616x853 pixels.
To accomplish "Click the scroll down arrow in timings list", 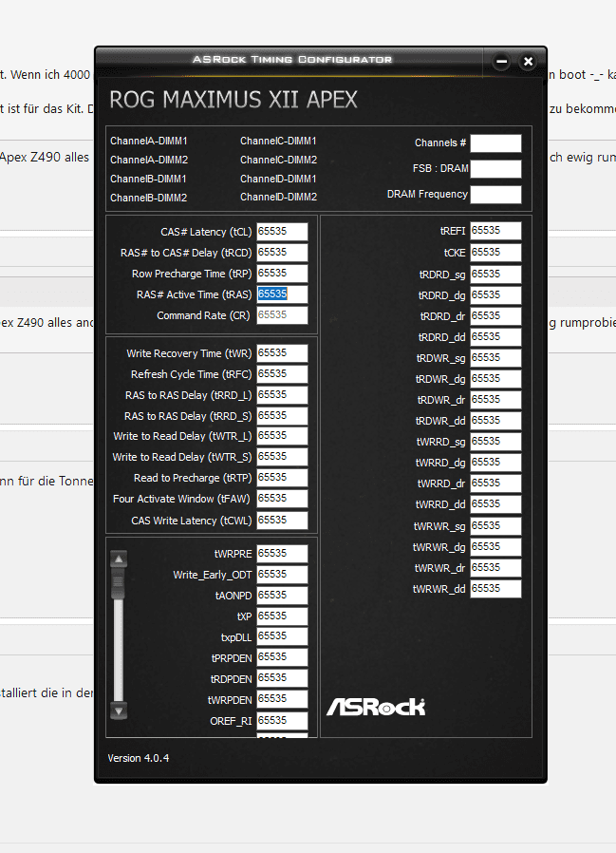I will click(119, 711).
